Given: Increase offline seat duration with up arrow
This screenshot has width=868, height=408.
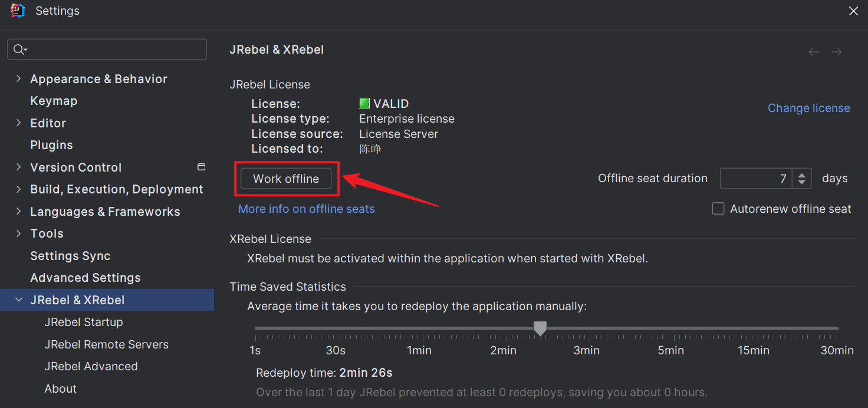Looking at the screenshot, I should 801,175.
